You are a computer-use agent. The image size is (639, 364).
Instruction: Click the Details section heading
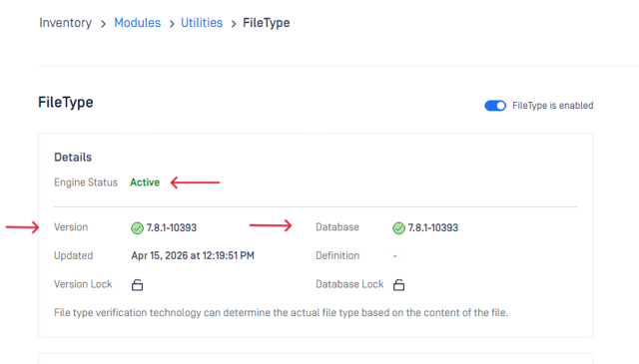coord(73,158)
